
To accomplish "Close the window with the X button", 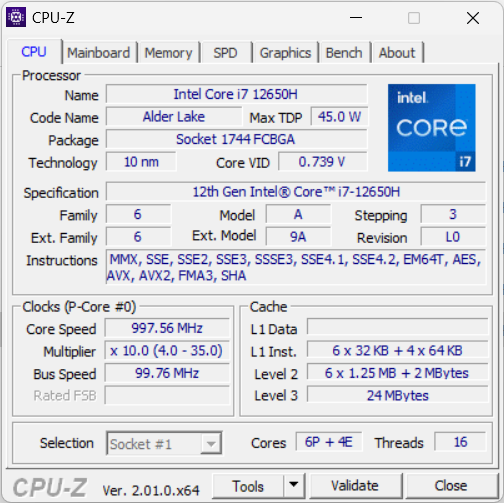I will click(x=473, y=18).
